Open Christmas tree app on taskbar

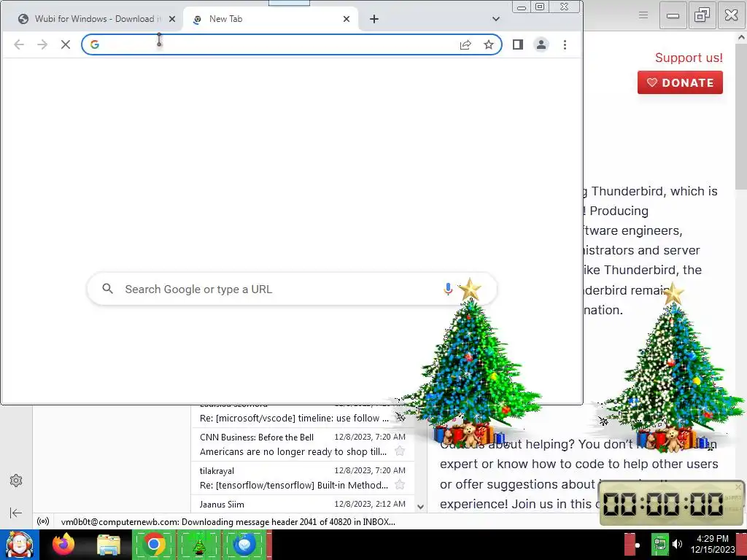tap(199, 545)
